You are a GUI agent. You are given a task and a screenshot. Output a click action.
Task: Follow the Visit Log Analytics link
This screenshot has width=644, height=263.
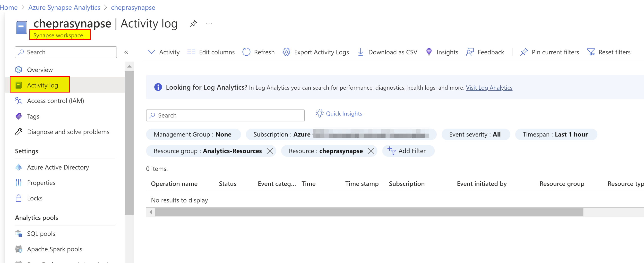click(489, 87)
